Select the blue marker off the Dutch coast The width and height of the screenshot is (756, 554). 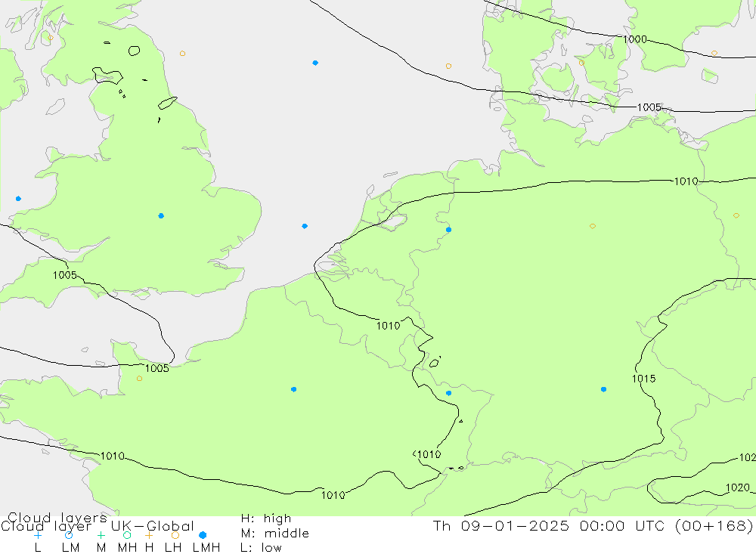[305, 226]
